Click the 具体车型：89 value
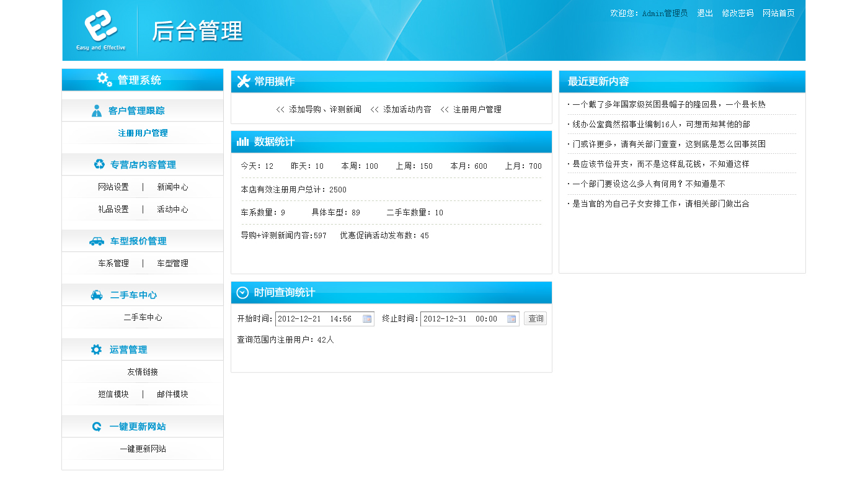Screen dimensions: 868x502 336,213
